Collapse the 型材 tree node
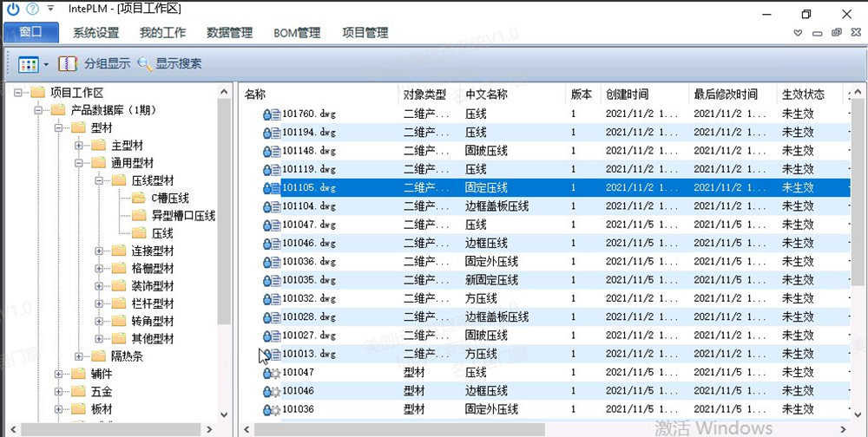The height and width of the screenshot is (437, 868). (58, 127)
